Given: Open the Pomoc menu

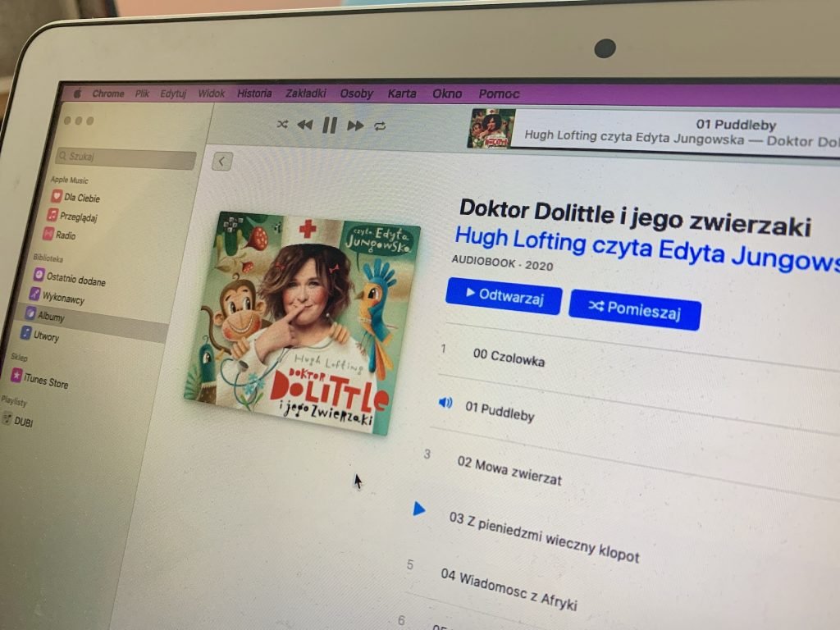Looking at the screenshot, I should (x=499, y=94).
